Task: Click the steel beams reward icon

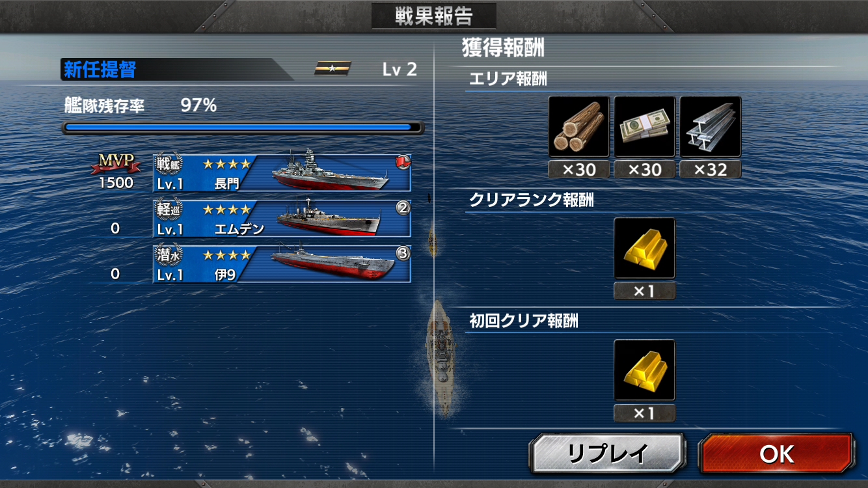Action: [x=711, y=127]
